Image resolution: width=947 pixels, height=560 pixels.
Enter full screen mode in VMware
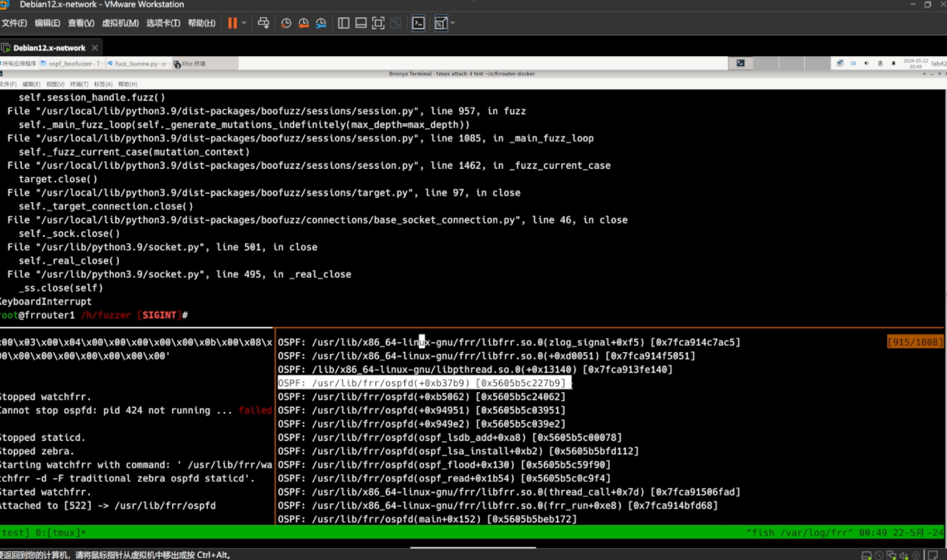tap(378, 23)
